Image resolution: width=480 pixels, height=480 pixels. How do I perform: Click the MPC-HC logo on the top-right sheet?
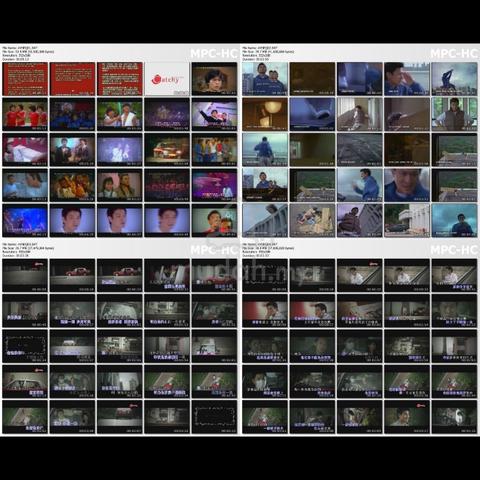pyautogui.click(x=454, y=53)
